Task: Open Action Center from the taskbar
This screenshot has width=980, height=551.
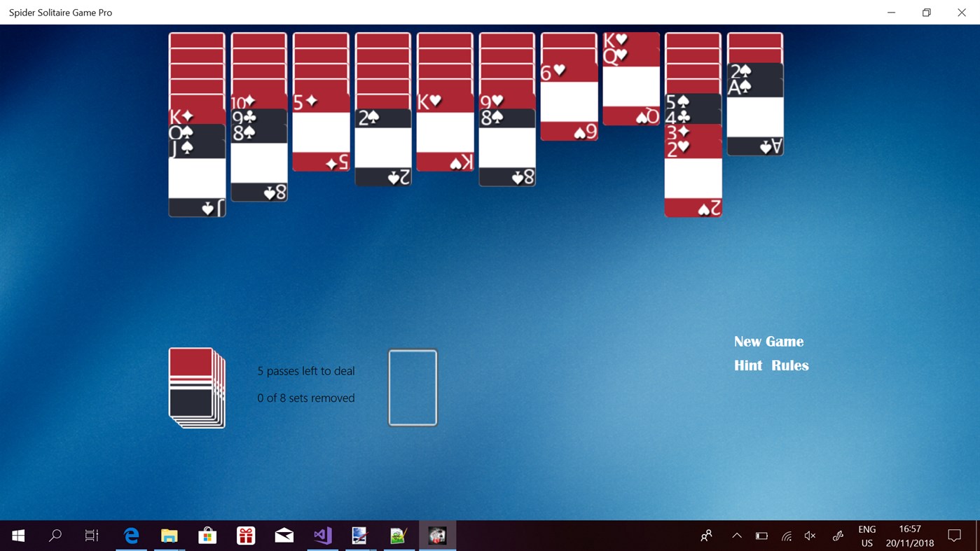Action: pyautogui.click(x=954, y=536)
